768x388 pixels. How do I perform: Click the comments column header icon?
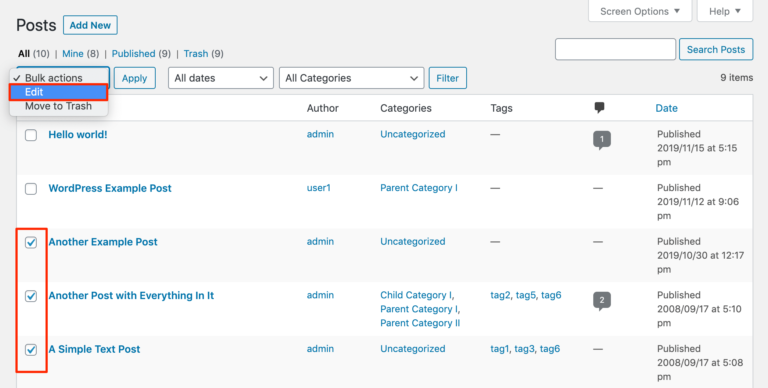click(599, 108)
